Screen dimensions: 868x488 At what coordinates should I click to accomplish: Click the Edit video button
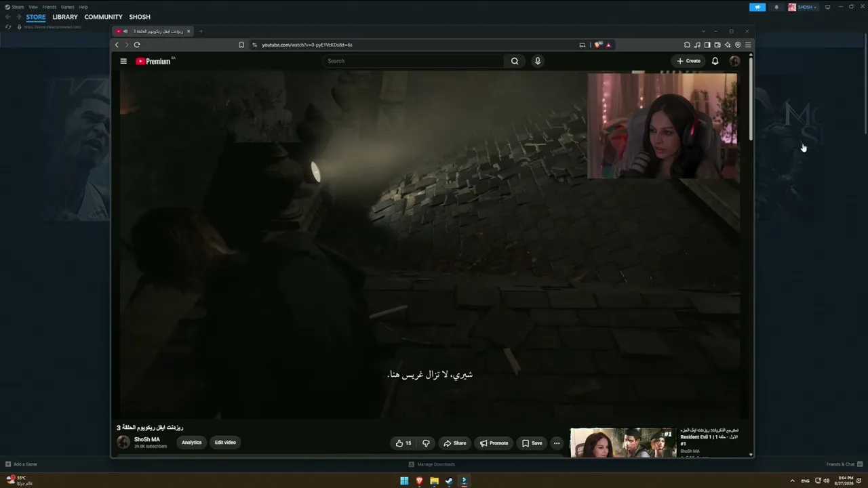point(225,443)
